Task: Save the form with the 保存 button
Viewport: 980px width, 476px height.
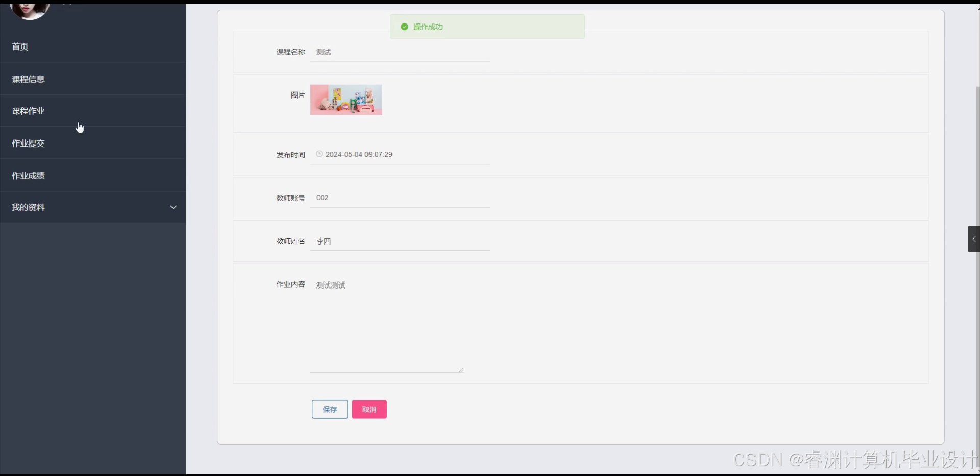Action: [x=330, y=409]
